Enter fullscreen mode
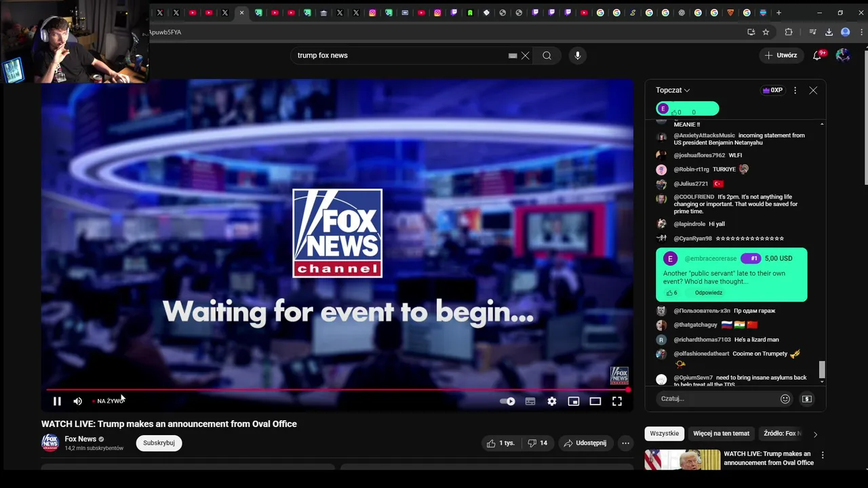Viewport: 868px width, 488px height. coord(617,401)
